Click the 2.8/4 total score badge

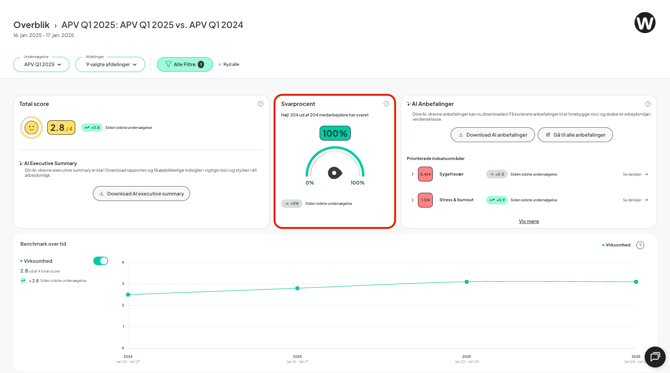pos(61,127)
